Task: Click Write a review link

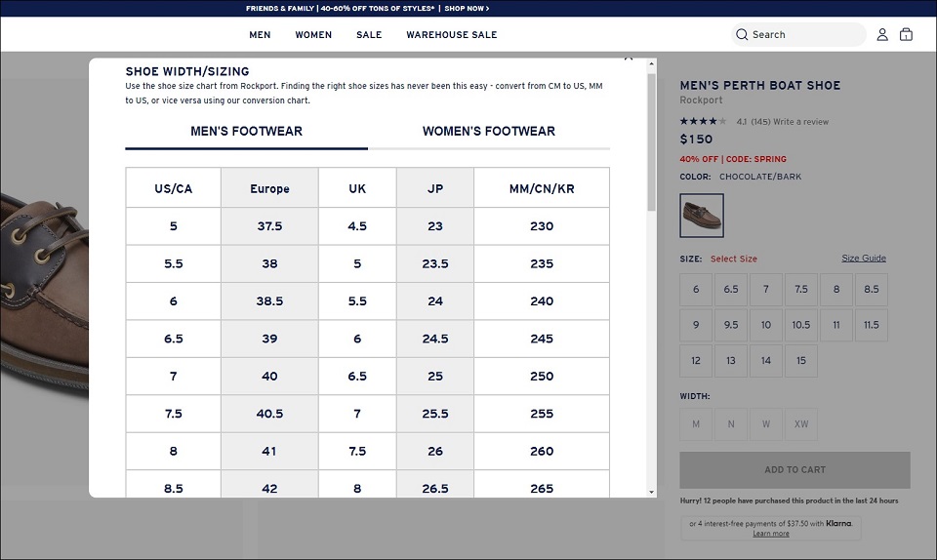Action: pos(800,122)
